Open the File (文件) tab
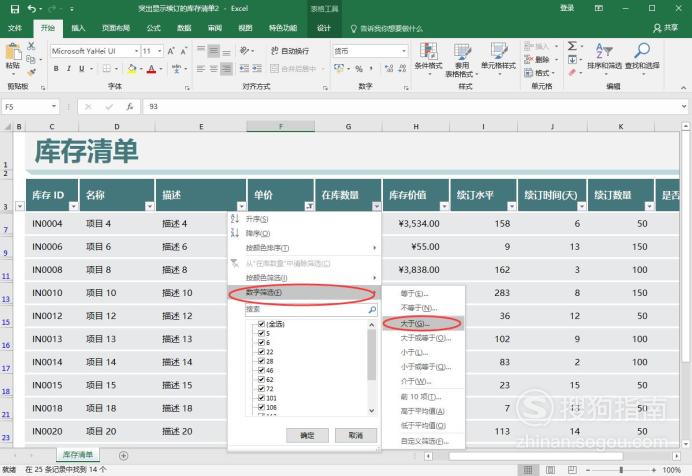Image resolution: width=692 pixels, height=476 pixels. point(15,28)
